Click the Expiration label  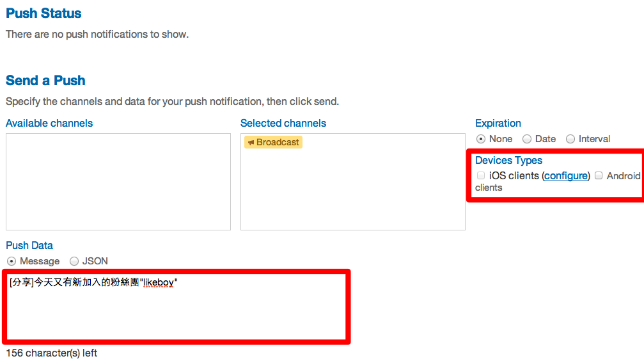coord(498,124)
